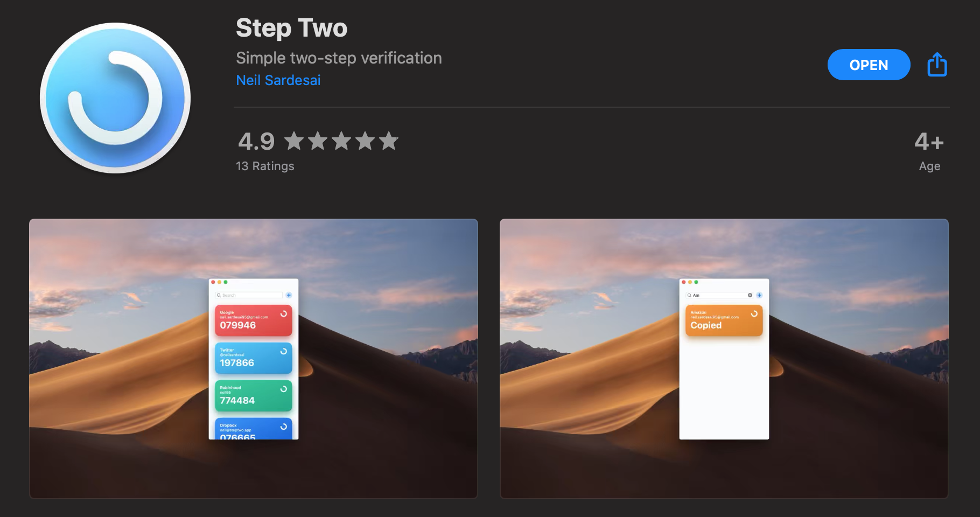Click the star rating row
The image size is (980, 517).
pos(341,141)
